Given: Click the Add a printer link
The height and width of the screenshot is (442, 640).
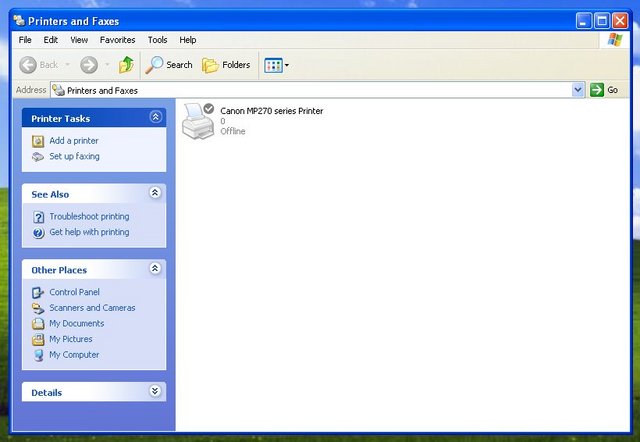Looking at the screenshot, I should tap(74, 141).
